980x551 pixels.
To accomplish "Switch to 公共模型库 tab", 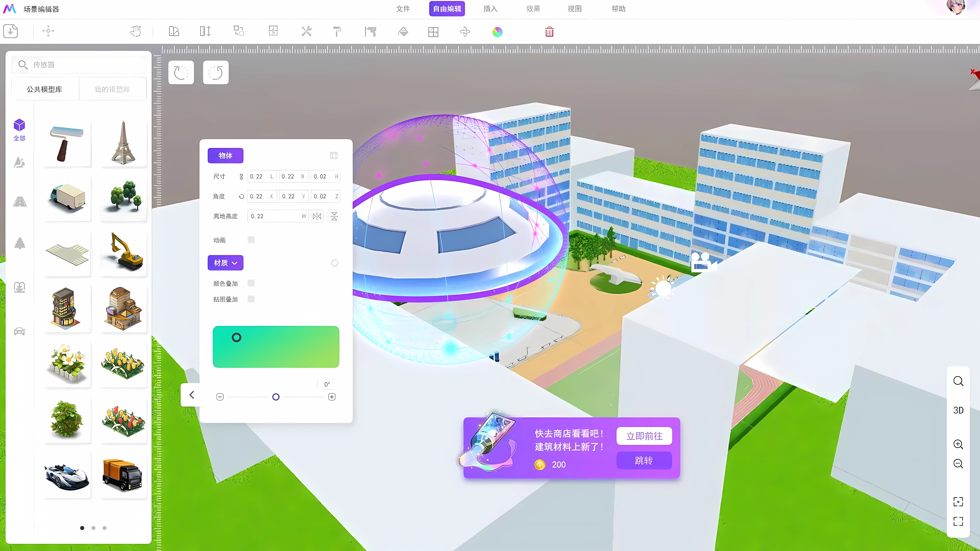I will [45, 89].
